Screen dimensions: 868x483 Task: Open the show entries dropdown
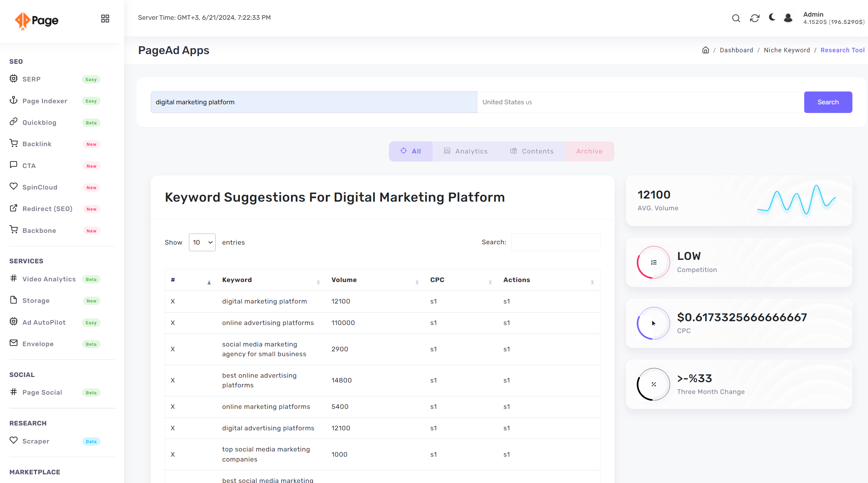(x=202, y=242)
